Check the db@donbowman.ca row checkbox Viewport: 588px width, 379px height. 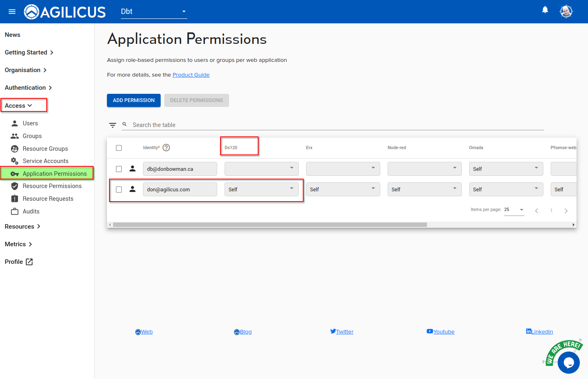tap(119, 169)
